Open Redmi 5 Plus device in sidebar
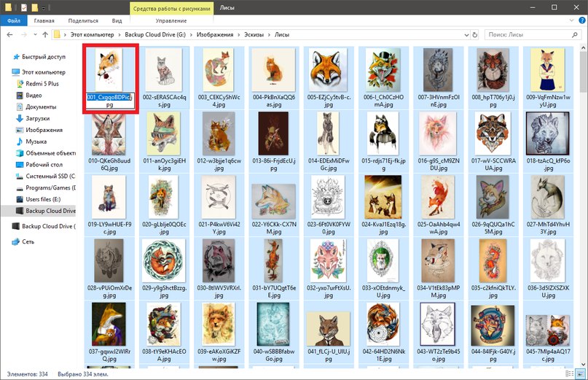Screen dimensions: 588x380 [42, 83]
